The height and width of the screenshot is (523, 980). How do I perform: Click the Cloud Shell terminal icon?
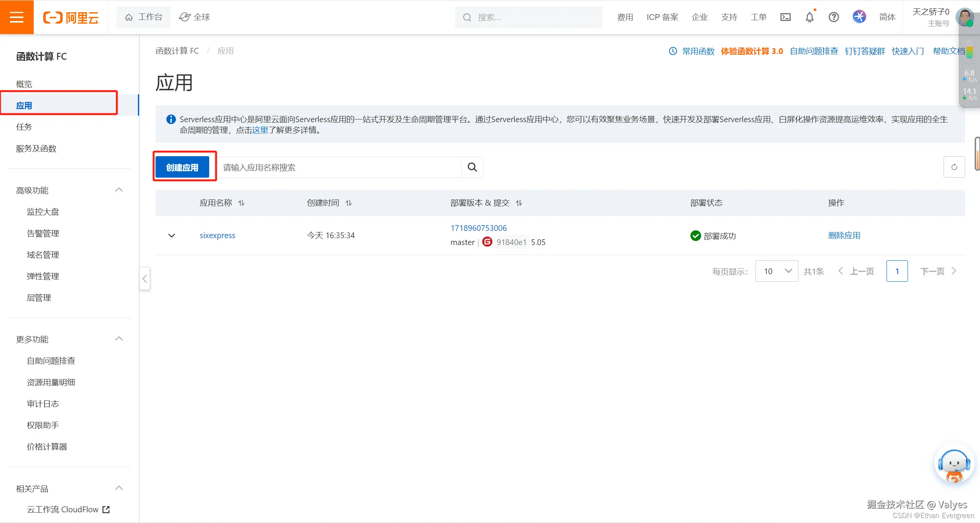tap(785, 17)
